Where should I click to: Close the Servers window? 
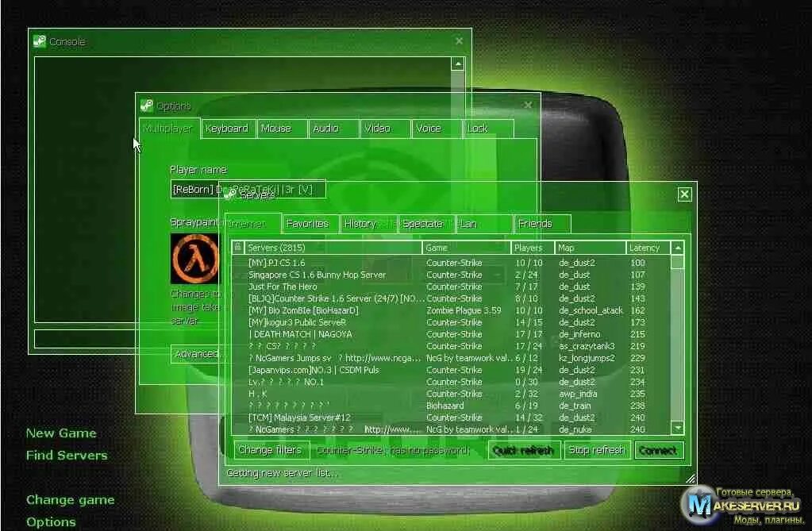coord(685,194)
